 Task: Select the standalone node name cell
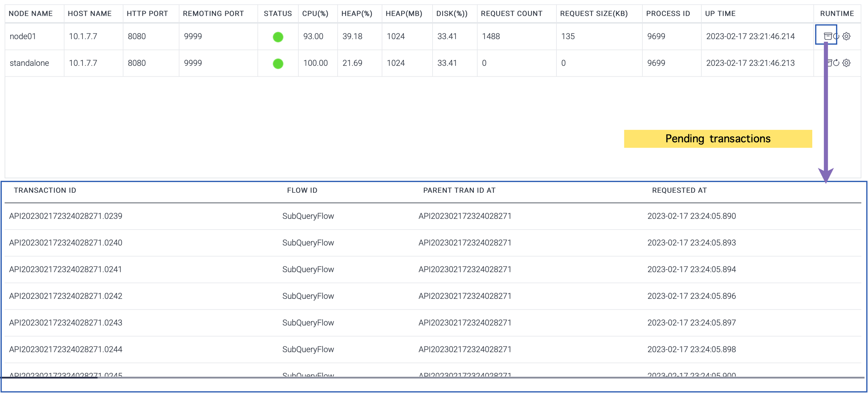point(29,63)
